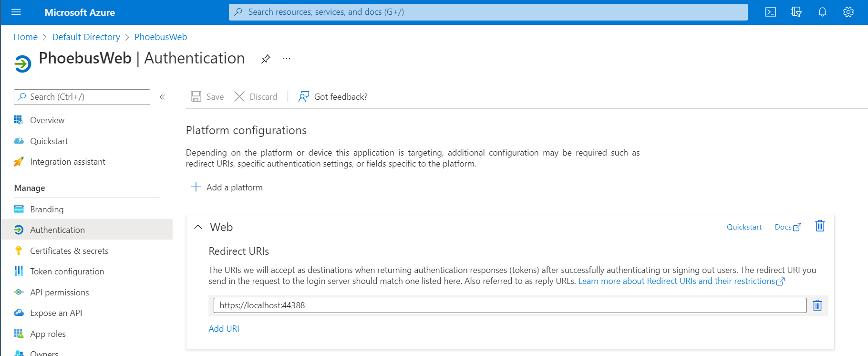Open the Directories and subscriptions filter icon
The width and height of the screenshot is (868, 356).
[796, 12]
